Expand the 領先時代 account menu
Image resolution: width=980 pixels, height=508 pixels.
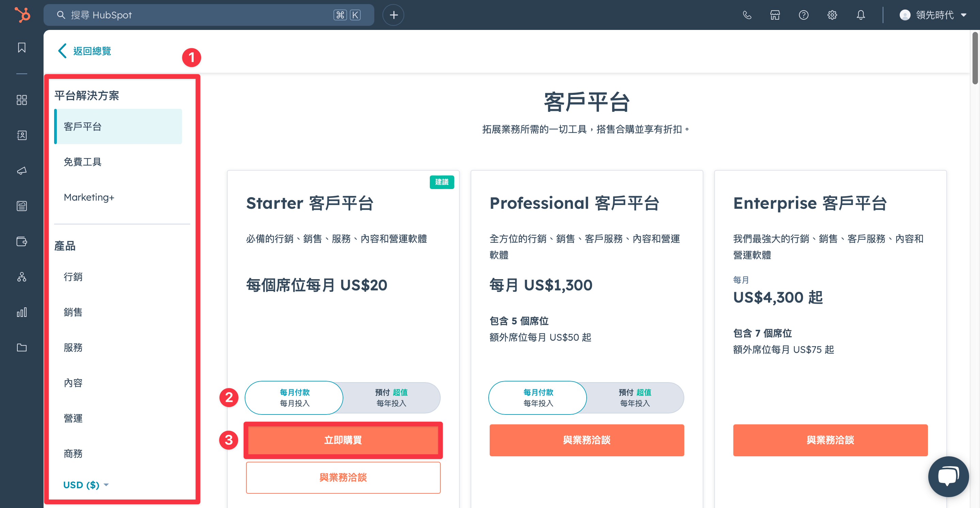pos(934,15)
